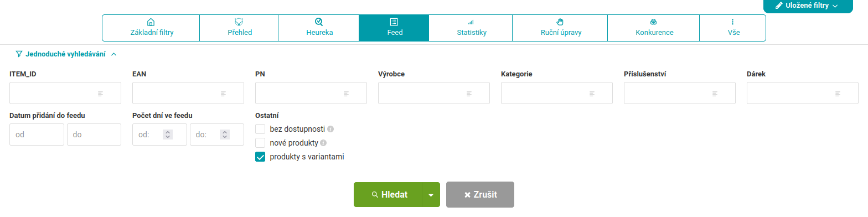This screenshot has width=868, height=217.
Task: Open the list icon in PN field
Action: [x=347, y=93]
